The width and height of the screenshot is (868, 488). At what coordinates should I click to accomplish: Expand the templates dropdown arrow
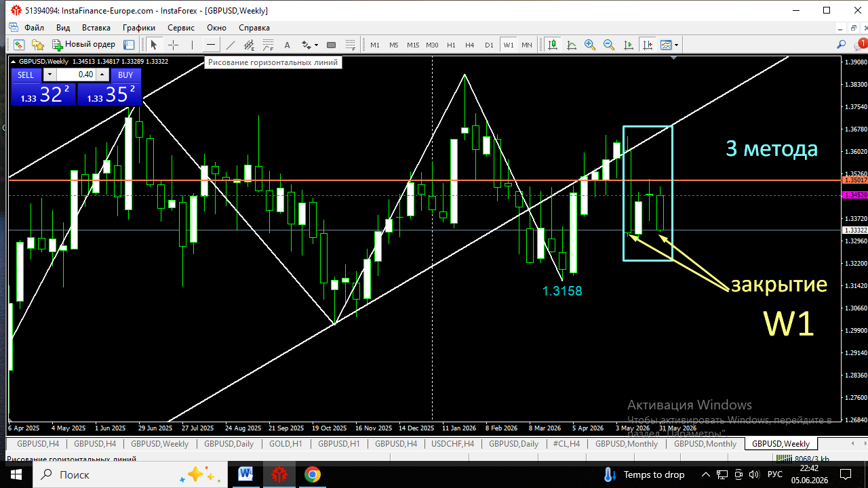676,45
